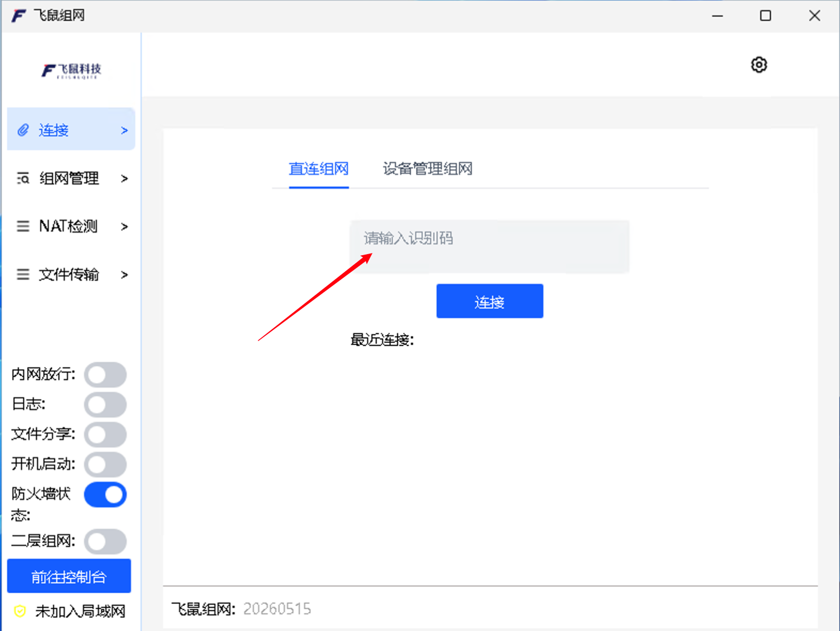Click the 飞鼠科技 logo in the sidebar

pyautogui.click(x=72, y=70)
